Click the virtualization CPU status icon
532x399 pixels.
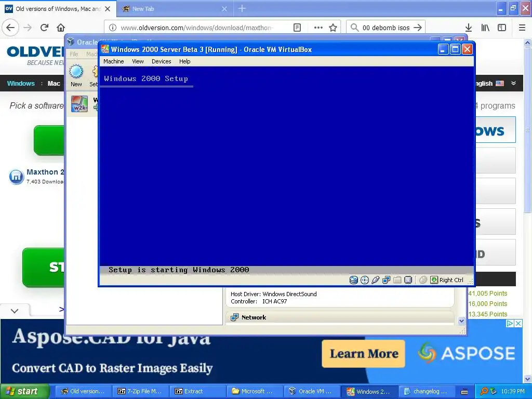[408, 280]
